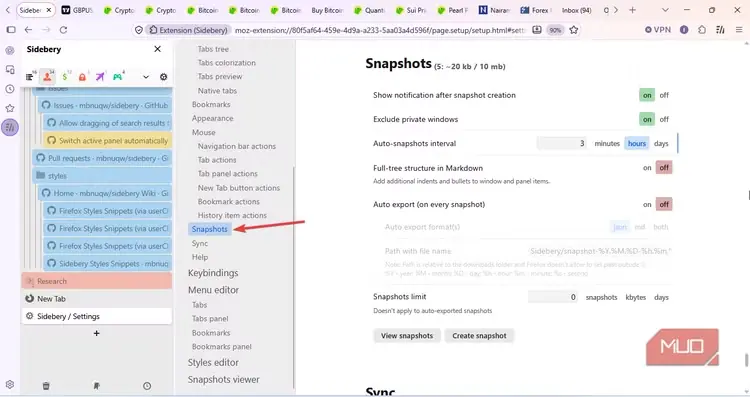
Task: Click the View snapshots button
Action: [407, 336]
